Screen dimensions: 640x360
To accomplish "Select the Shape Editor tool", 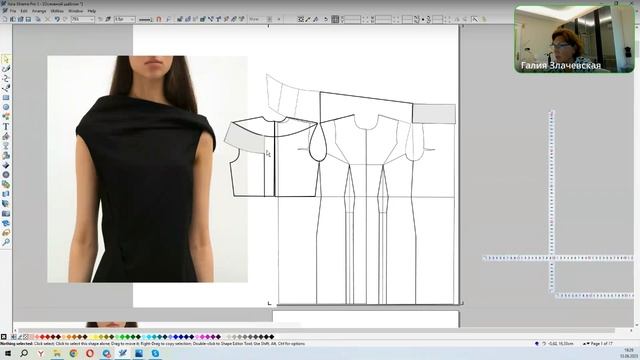I will pos(6,78).
